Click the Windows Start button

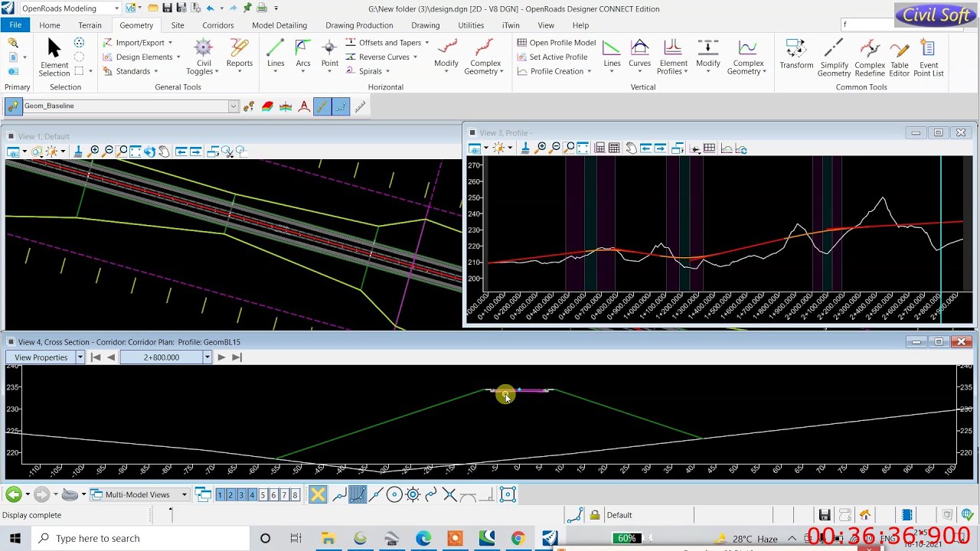pyautogui.click(x=15, y=539)
